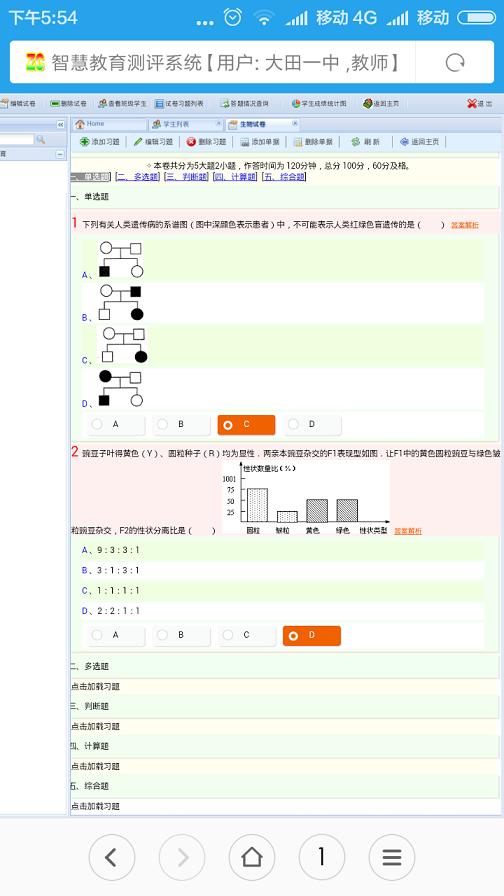Open browser hamburger menu at bottom
504x896 pixels.
[391, 857]
